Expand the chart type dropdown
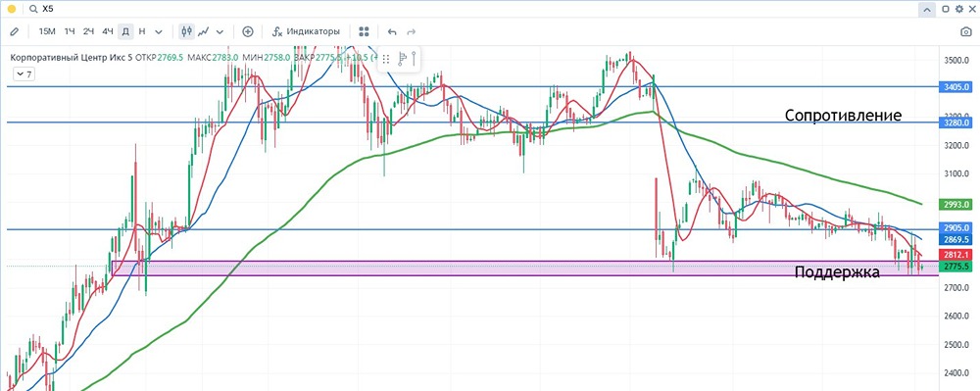The image size is (980, 391). 220,31
